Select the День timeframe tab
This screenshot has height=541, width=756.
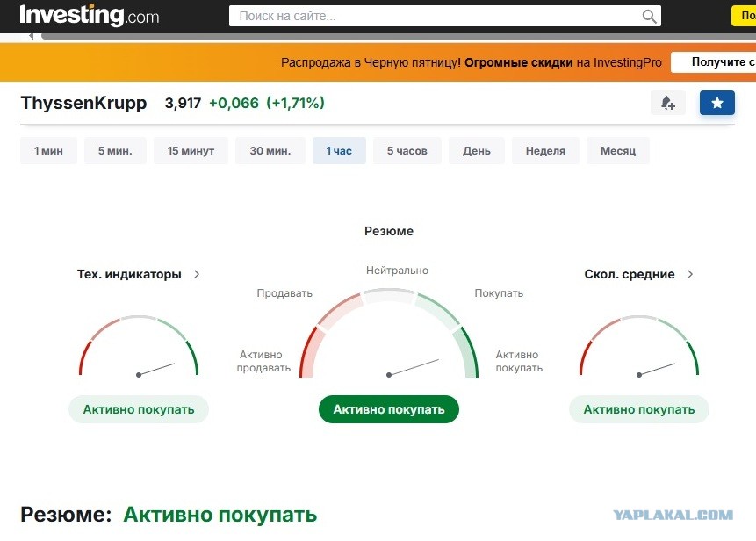coord(477,150)
